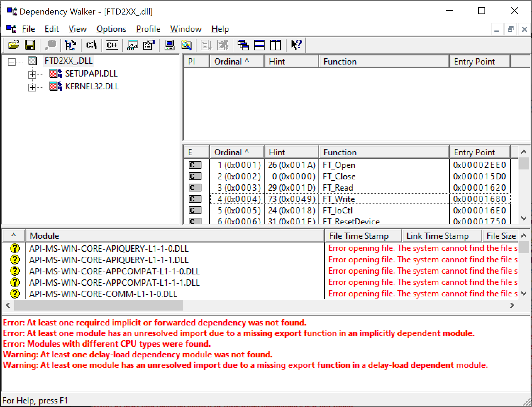The width and height of the screenshot is (532, 407).
Task: Click entry point 0x000015D0
Action: click(480, 176)
